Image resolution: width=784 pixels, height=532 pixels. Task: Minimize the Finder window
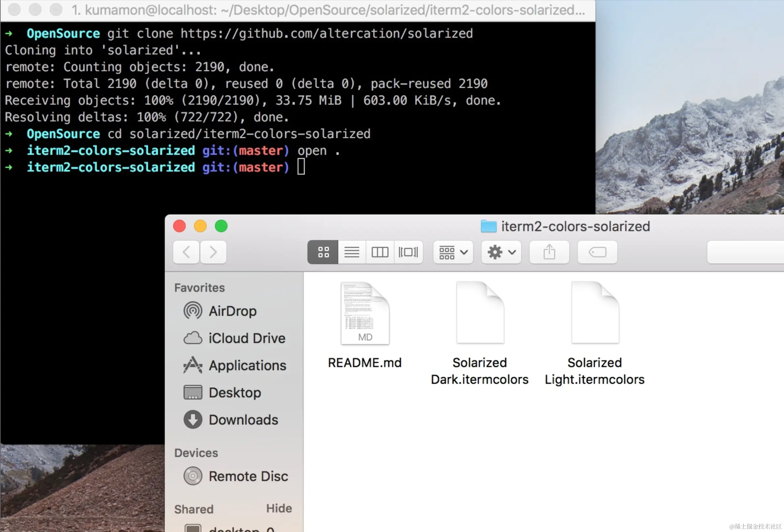200,226
